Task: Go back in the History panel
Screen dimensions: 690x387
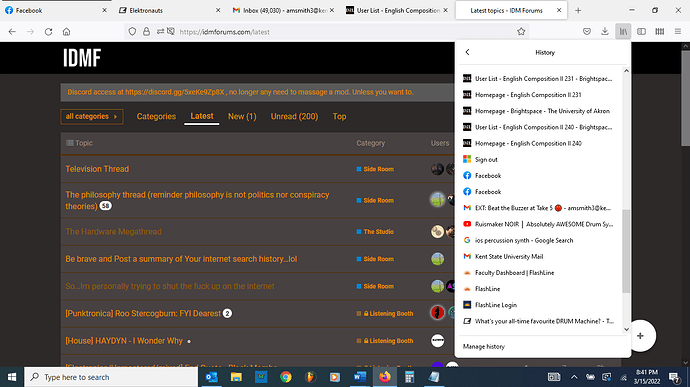Action: click(467, 52)
